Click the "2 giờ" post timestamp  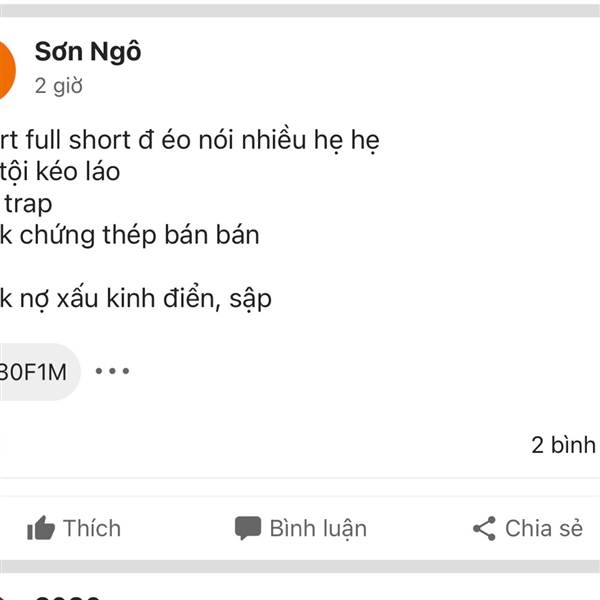coord(58,86)
